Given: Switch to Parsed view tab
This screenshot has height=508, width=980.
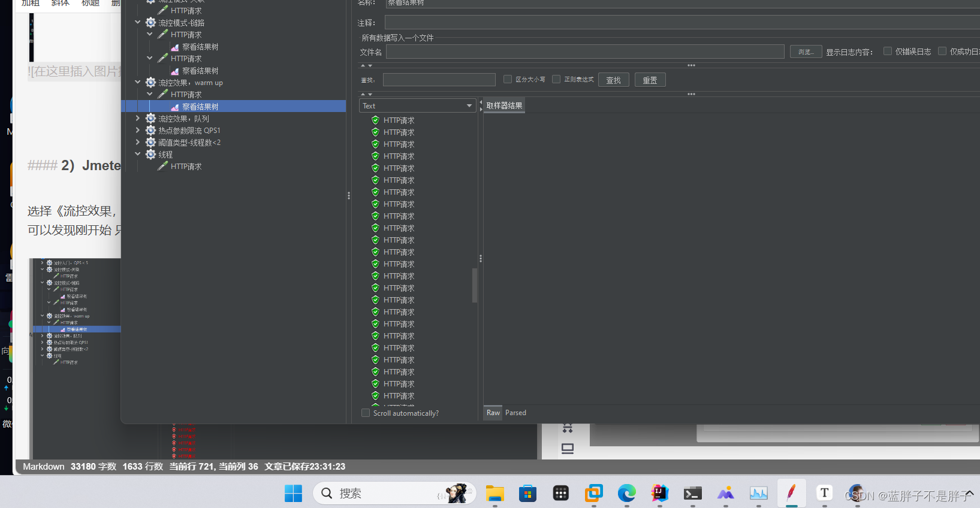Looking at the screenshot, I should 515,413.
